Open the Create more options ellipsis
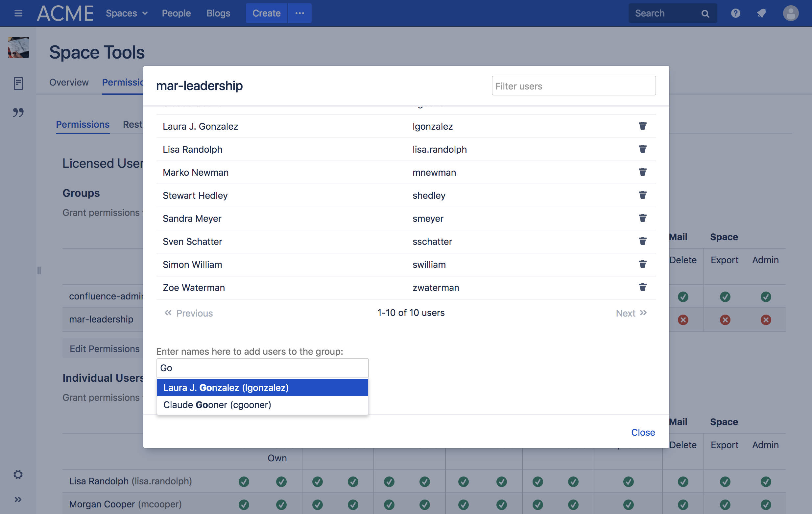The width and height of the screenshot is (812, 514). pos(299,13)
